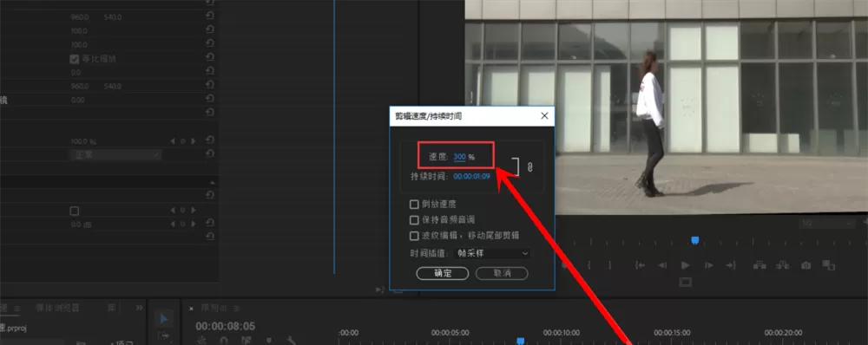Close the 剪辑速度/持续时间 dialog
Image resolution: width=868 pixels, height=345 pixels.
click(544, 115)
